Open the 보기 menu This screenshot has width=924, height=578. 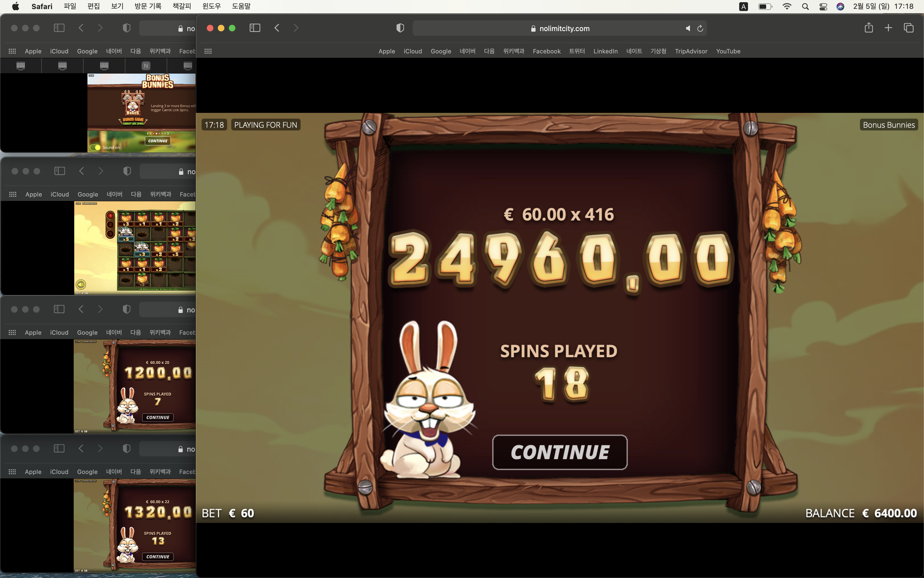pos(117,6)
